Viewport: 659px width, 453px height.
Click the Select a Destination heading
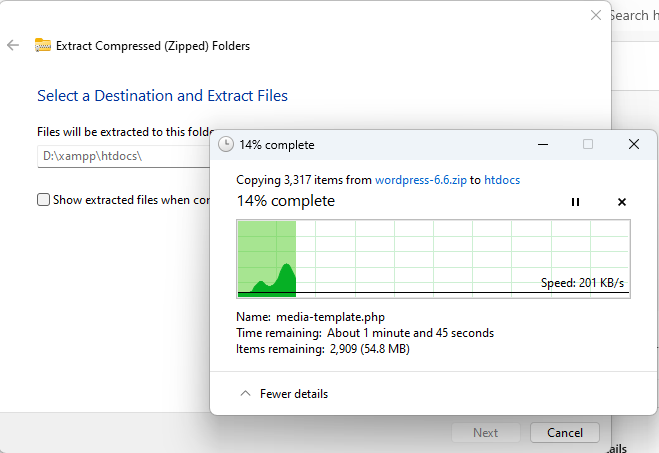162,96
